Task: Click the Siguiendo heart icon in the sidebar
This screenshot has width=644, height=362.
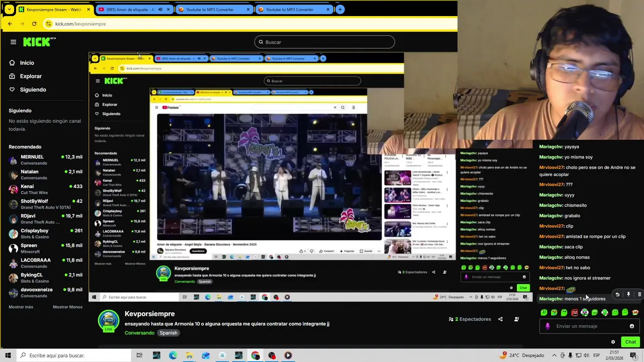Action: coord(12,89)
